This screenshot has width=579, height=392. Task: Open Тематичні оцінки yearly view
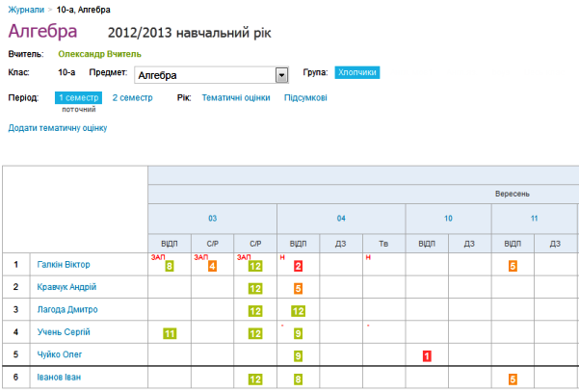click(x=235, y=97)
